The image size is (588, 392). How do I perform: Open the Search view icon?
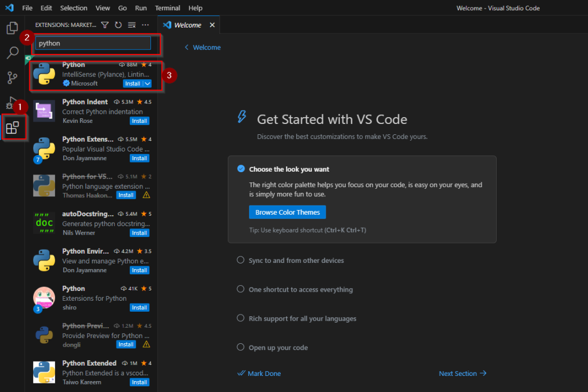(x=12, y=53)
